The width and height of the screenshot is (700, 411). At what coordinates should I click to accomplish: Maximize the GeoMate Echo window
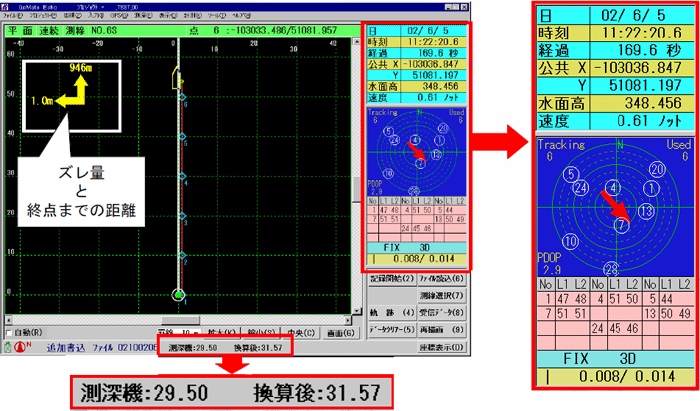455,7
